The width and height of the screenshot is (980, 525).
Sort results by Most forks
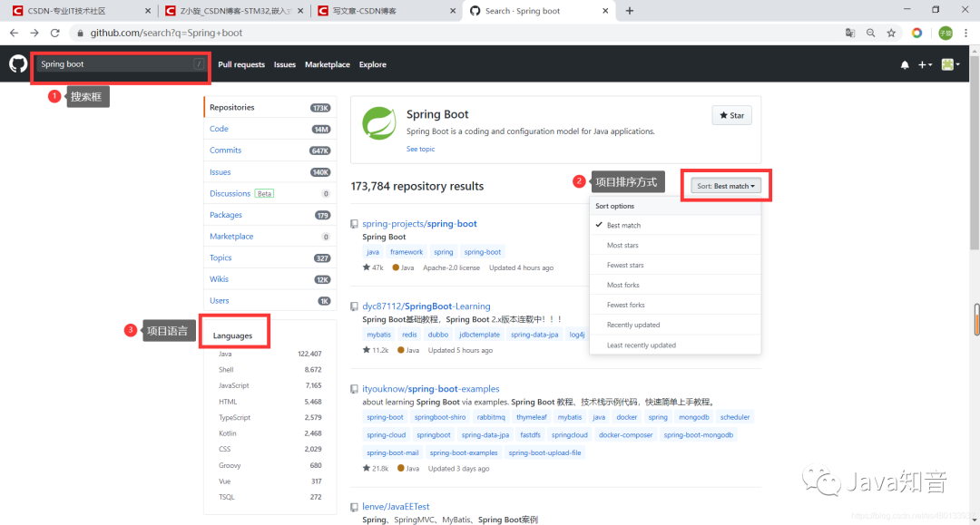[675, 286]
